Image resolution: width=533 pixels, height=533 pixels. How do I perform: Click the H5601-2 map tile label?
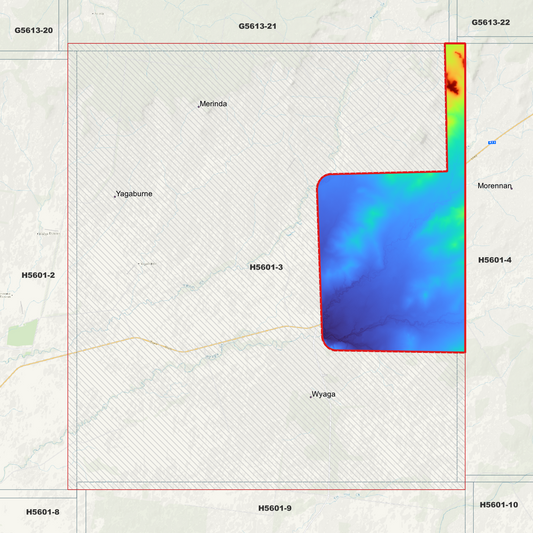click(x=38, y=275)
